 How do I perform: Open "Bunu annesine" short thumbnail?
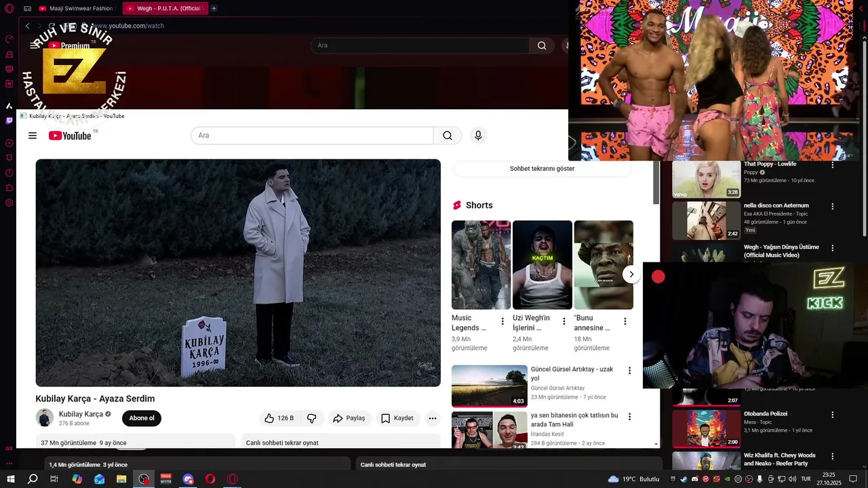(x=604, y=265)
